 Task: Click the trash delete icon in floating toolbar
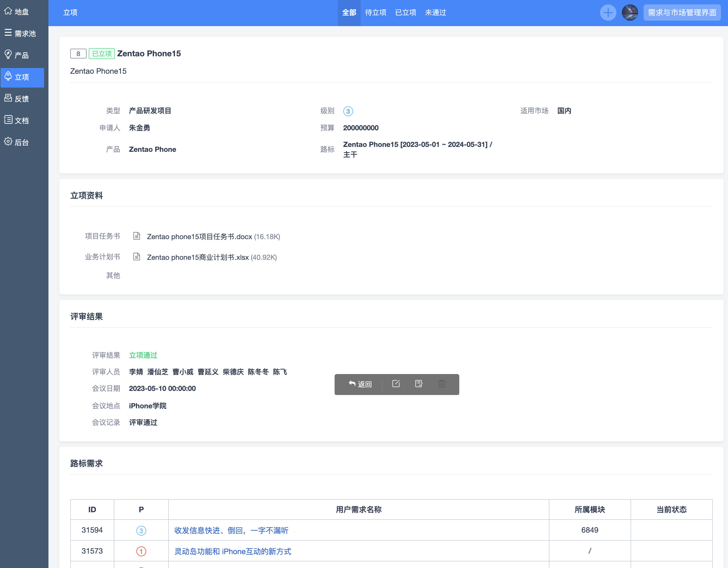pos(441,384)
